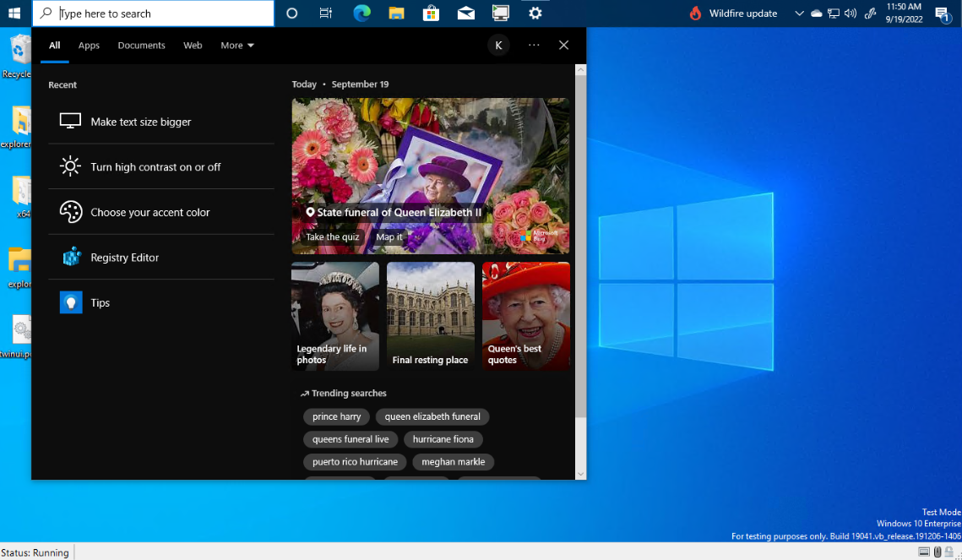Expand the More filter dropdown
The width and height of the screenshot is (962, 560).
[236, 45]
